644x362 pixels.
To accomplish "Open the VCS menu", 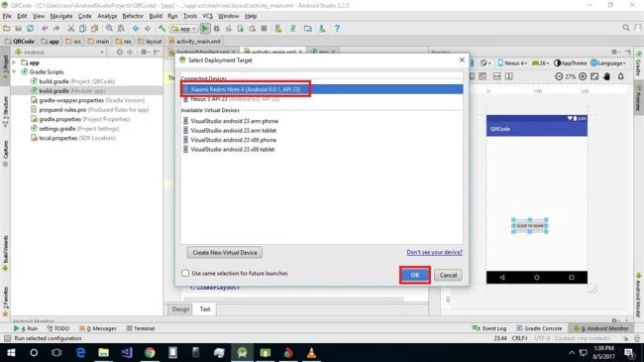I will [x=207, y=16].
